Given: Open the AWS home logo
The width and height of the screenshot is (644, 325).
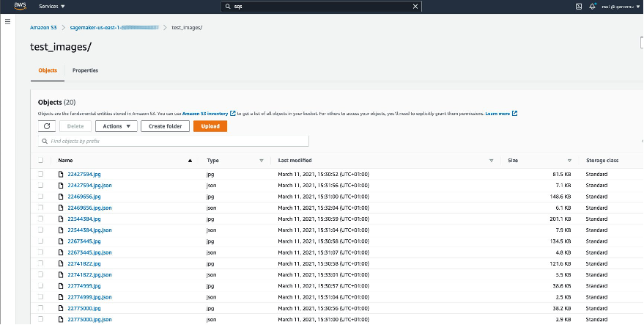Looking at the screenshot, I should [x=19, y=6].
